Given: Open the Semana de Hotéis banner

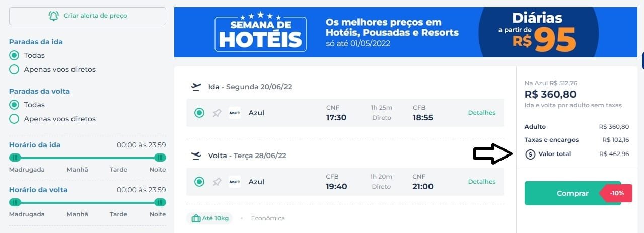Looking at the screenshot, I should (x=405, y=32).
